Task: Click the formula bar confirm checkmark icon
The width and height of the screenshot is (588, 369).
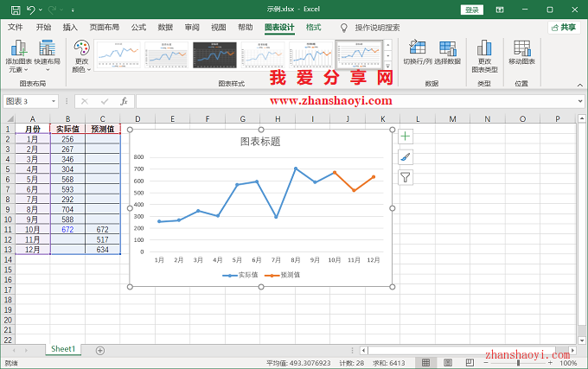Action: (x=105, y=101)
